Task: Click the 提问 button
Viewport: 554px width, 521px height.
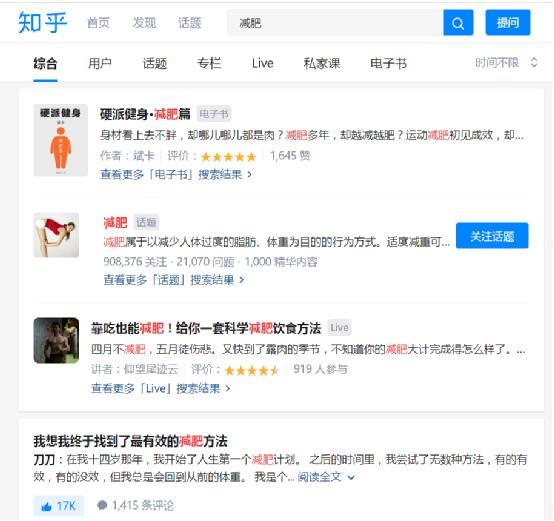Action: 508,23
